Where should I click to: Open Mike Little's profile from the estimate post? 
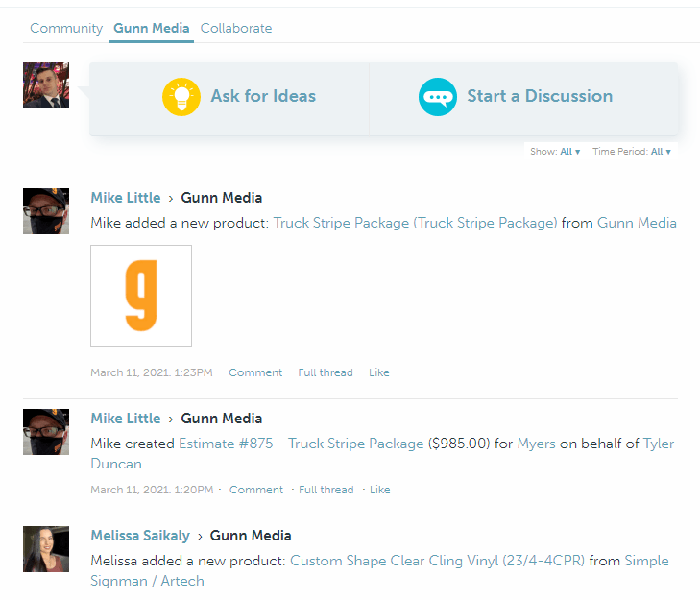pos(126,419)
